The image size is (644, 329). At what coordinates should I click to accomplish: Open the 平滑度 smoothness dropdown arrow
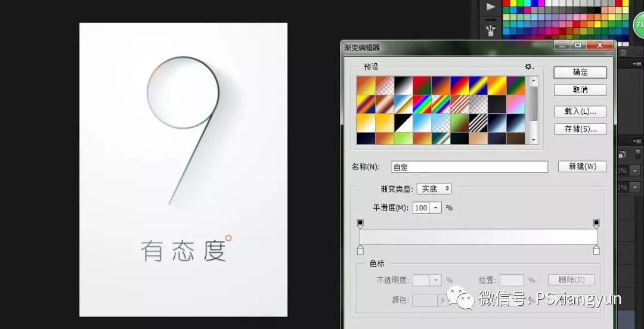coord(435,208)
